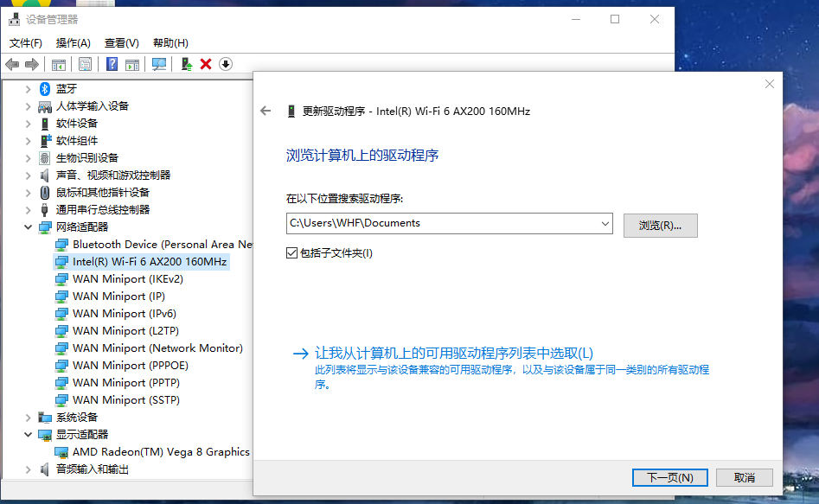Open the 文件(F) menu
Image resolution: width=819 pixels, height=504 pixels.
[x=26, y=43]
